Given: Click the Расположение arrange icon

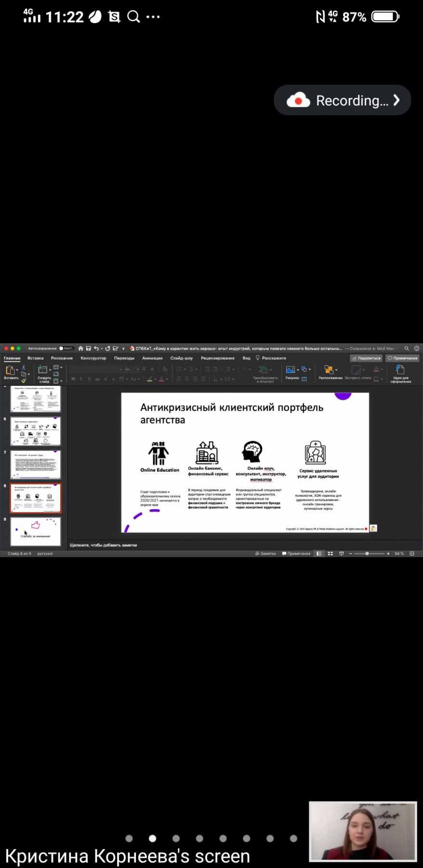Looking at the screenshot, I should [329, 370].
